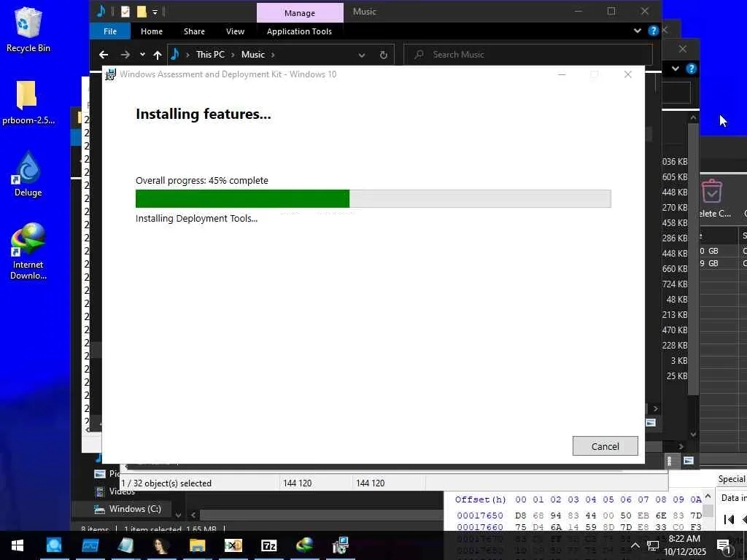Open the address bar history dropdown

(362, 55)
